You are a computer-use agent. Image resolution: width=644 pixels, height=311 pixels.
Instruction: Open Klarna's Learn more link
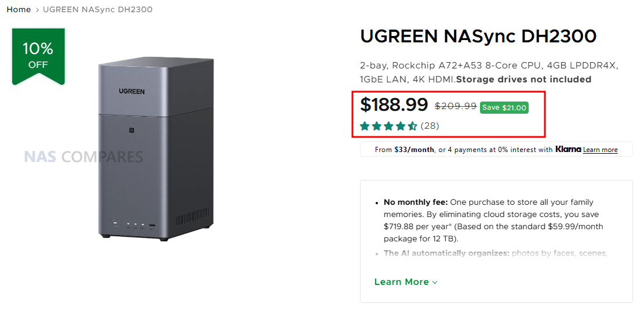[600, 150]
